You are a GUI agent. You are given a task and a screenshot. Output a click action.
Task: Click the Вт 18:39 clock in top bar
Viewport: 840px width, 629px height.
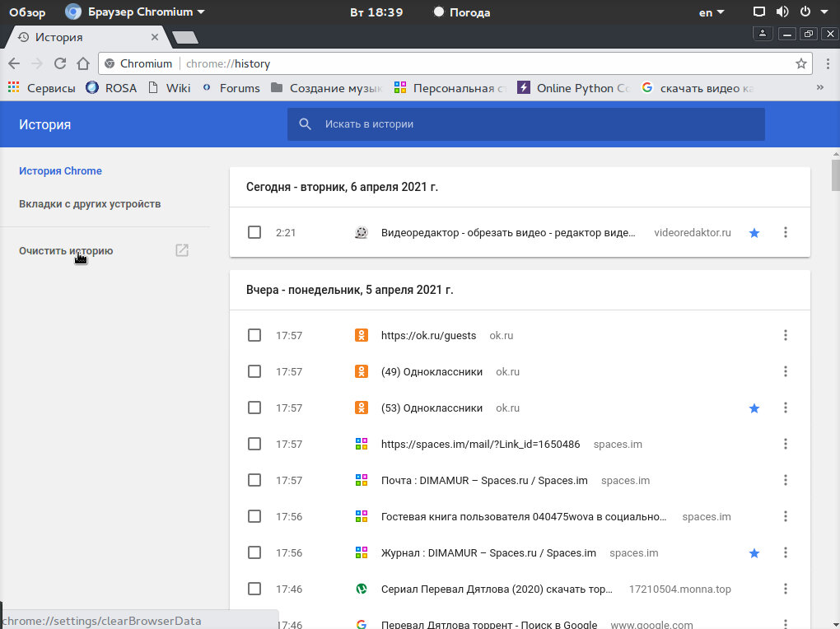[x=376, y=12]
